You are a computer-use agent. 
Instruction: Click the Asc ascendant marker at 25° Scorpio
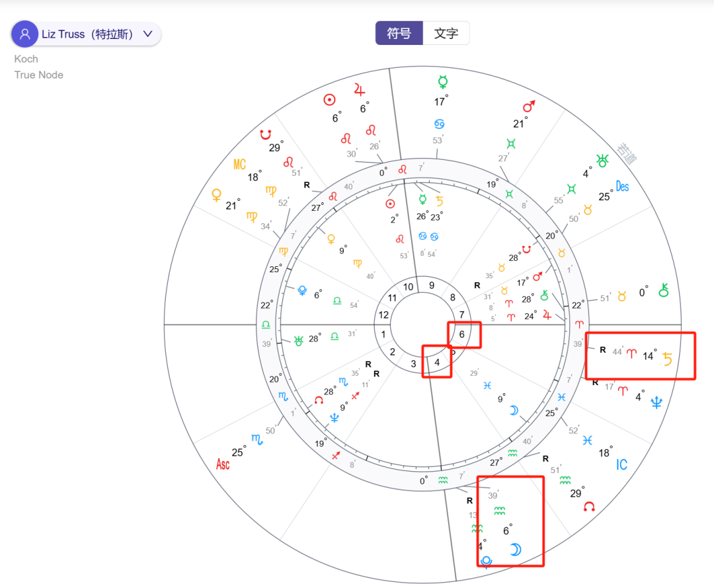click(x=223, y=464)
